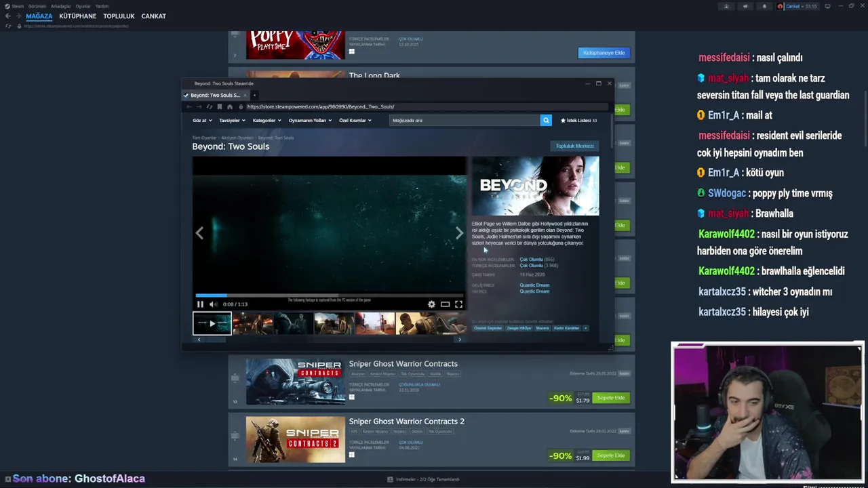Switch to TOPLULUK tab in Steam

[x=119, y=16]
